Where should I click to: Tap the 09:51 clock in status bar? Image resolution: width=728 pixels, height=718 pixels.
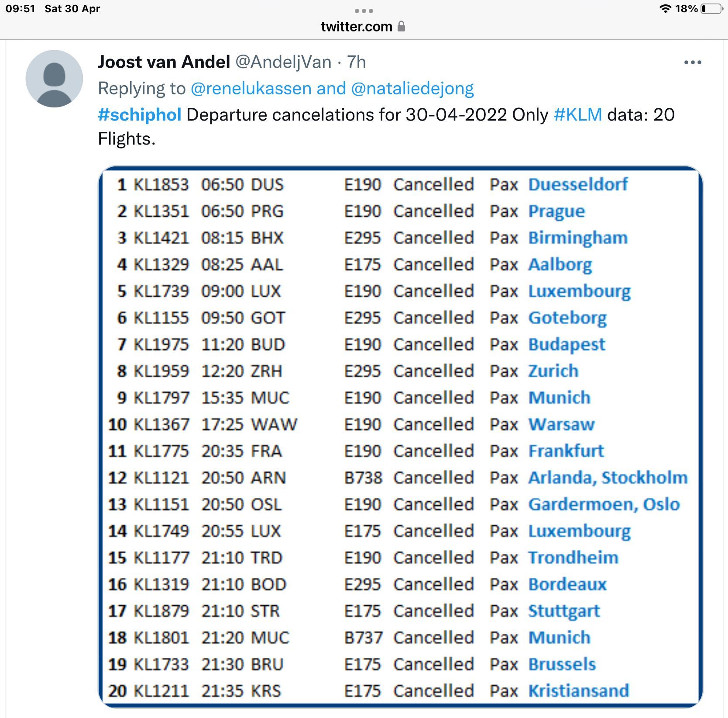(x=20, y=9)
